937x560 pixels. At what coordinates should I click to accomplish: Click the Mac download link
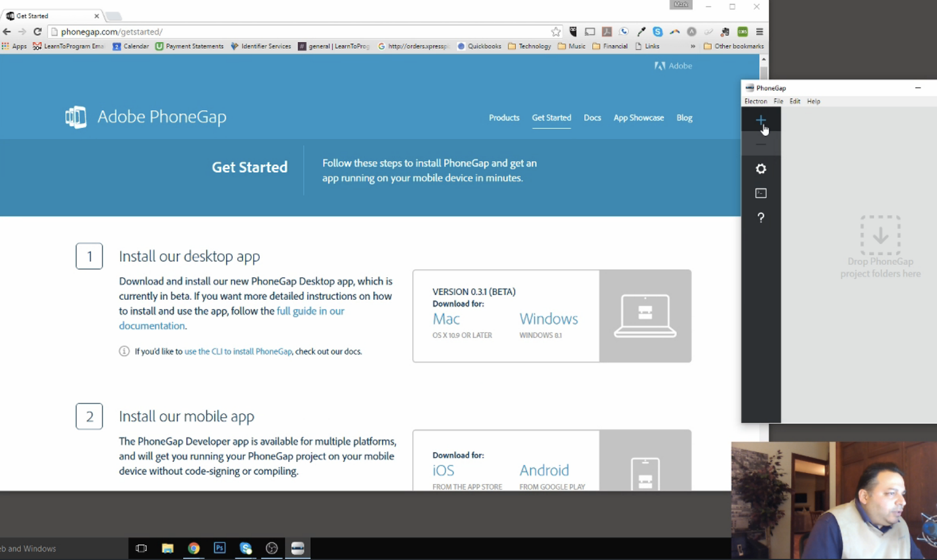tap(446, 319)
